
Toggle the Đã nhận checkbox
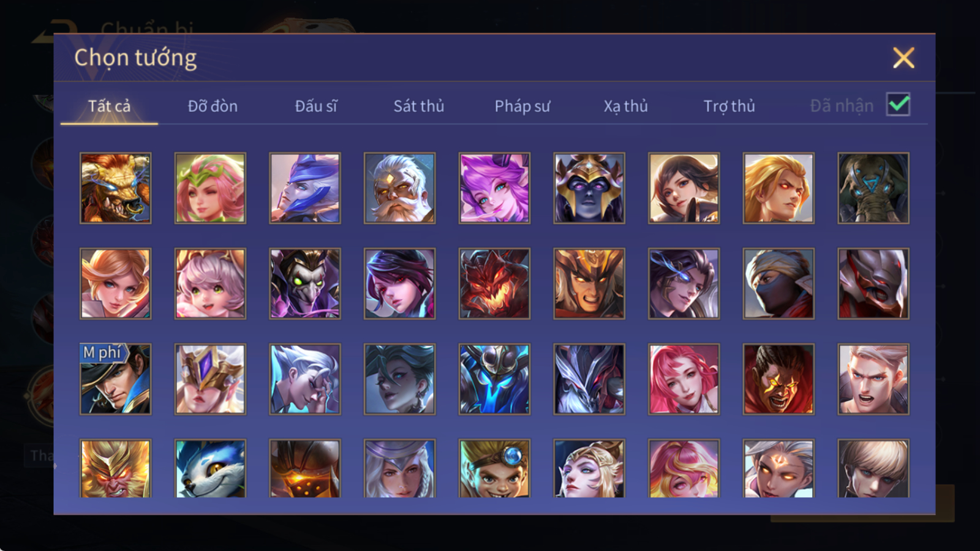coord(899,105)
